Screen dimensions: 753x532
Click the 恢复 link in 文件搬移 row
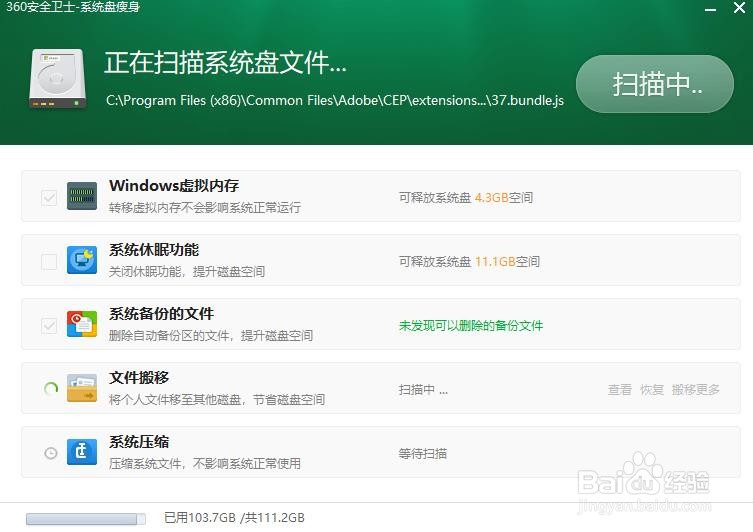pyautogui.click(x=652, y=389)
